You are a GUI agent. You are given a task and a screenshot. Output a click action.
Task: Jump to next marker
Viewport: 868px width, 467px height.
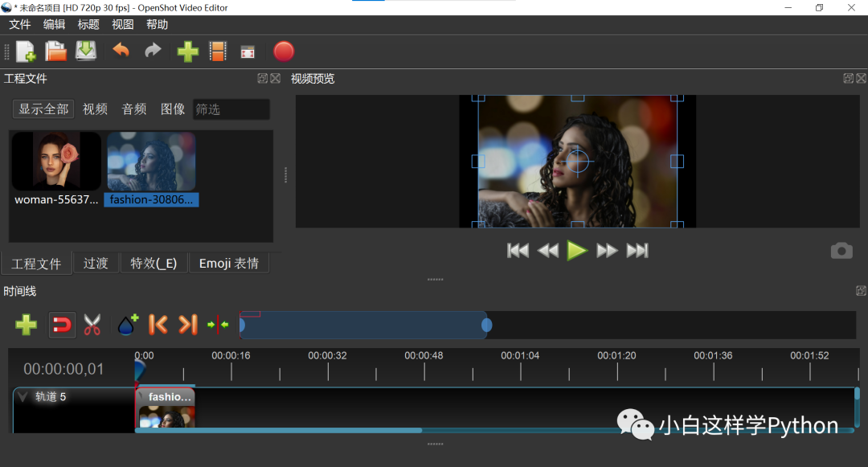click(x=187, y=325)
